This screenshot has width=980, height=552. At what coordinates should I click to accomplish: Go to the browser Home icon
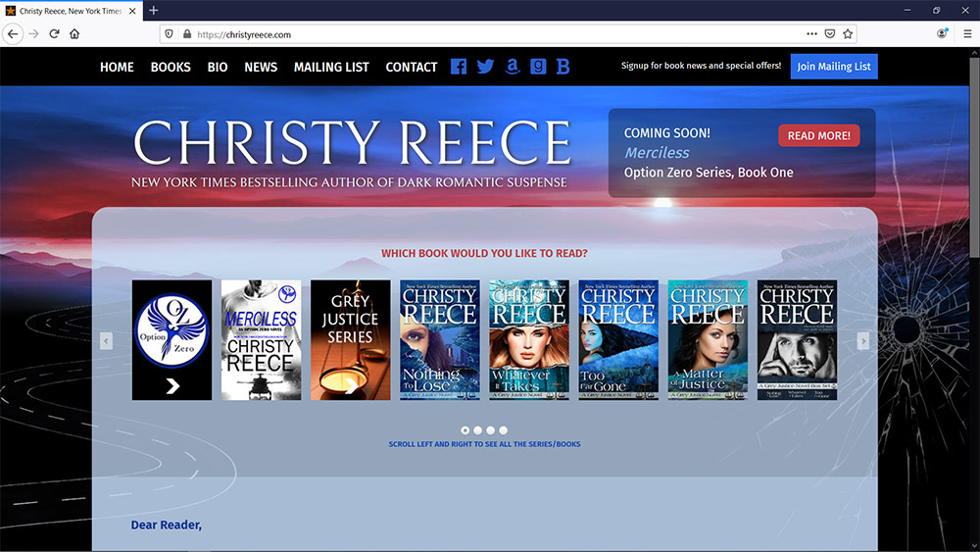click(74, 33)
